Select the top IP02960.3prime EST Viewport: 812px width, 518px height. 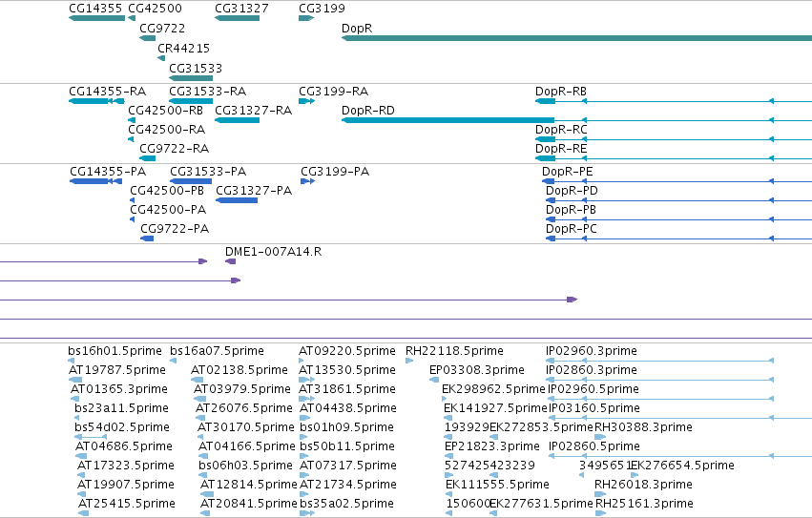(x=659, y=361)
